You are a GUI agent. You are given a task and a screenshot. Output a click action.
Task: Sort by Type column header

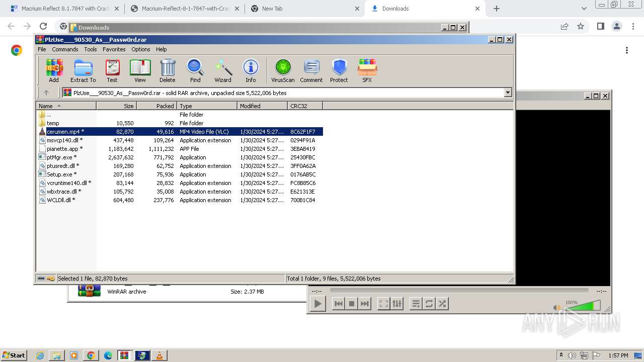pyautogui.click(x=207, y=106)
